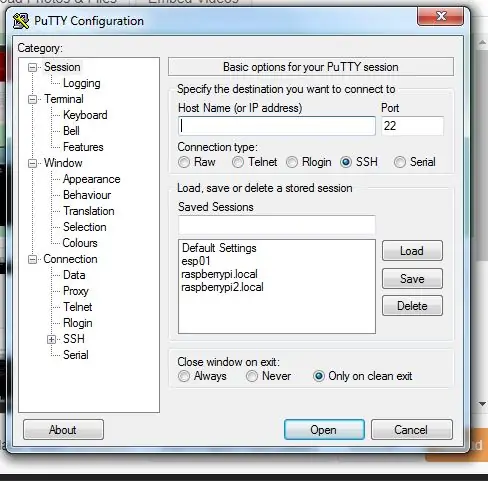The width and height of the screenshot is (488, 481).
Task: Expand the SSH tree node
Action: tap(51, 340)
